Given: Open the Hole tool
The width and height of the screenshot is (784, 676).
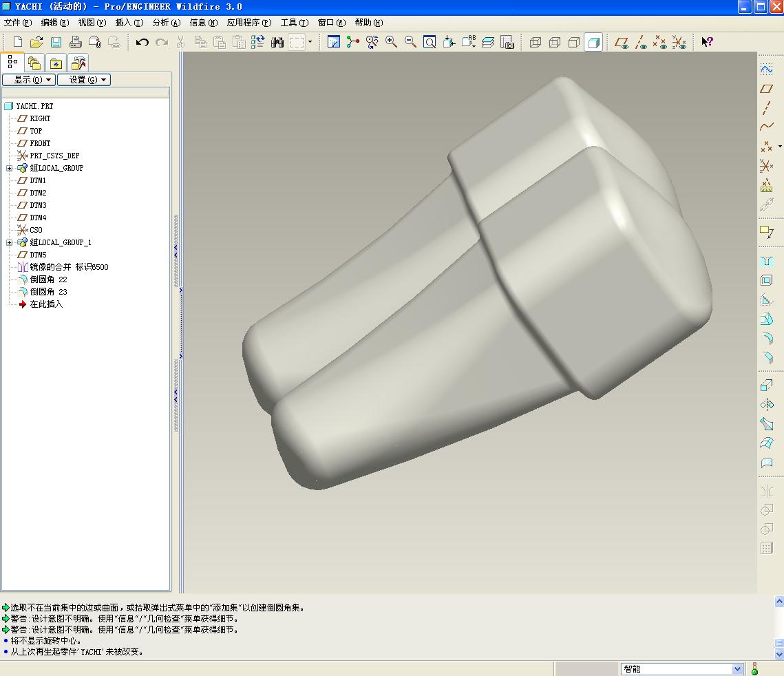Looking at the screenshot, I should [x=767, y=261].
